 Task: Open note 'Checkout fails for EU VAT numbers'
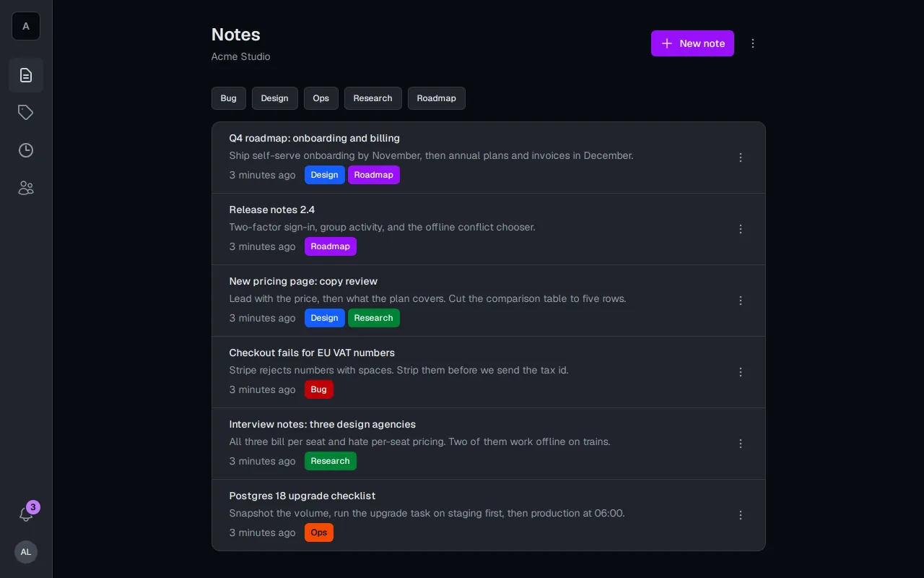pyautogui.click(x=312, y=353)
